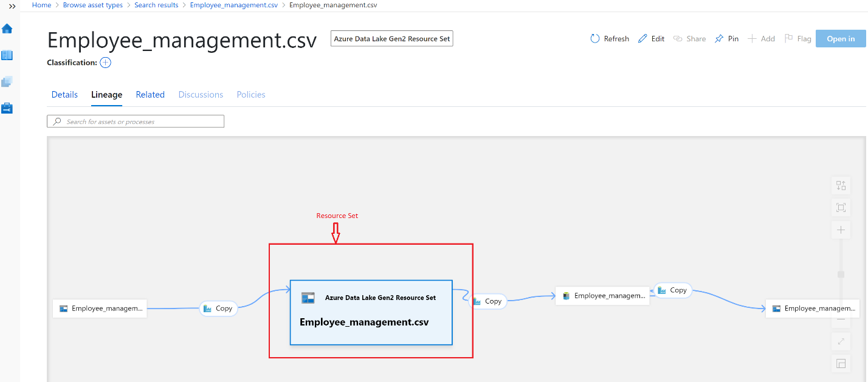Click the magnifier icon in lineage search box
Viewport: 868px width, 382px height.
pos(57,121)
